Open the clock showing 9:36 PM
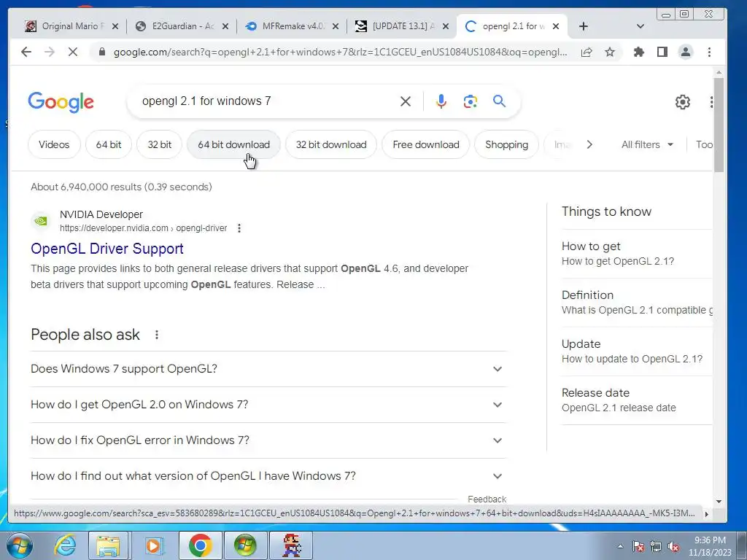 (x=710, y=546)
